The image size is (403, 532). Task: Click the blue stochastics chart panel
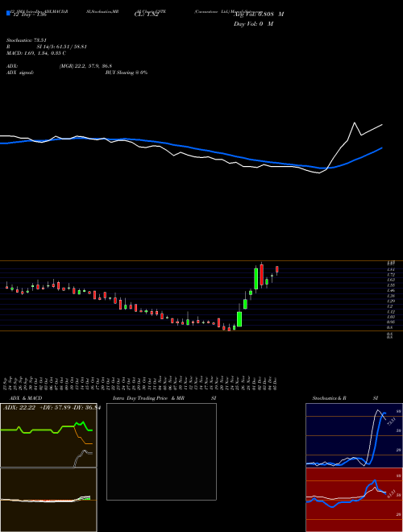pos(354,435)
